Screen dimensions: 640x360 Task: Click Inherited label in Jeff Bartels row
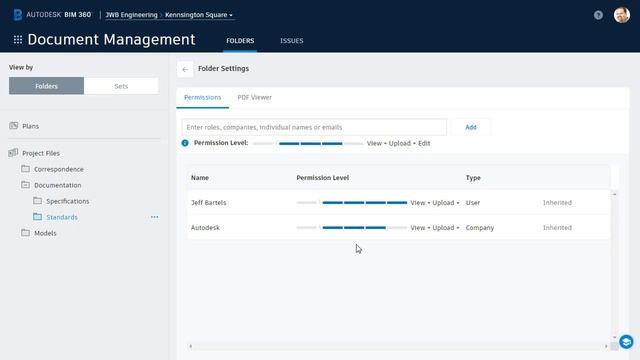[557, 203]
